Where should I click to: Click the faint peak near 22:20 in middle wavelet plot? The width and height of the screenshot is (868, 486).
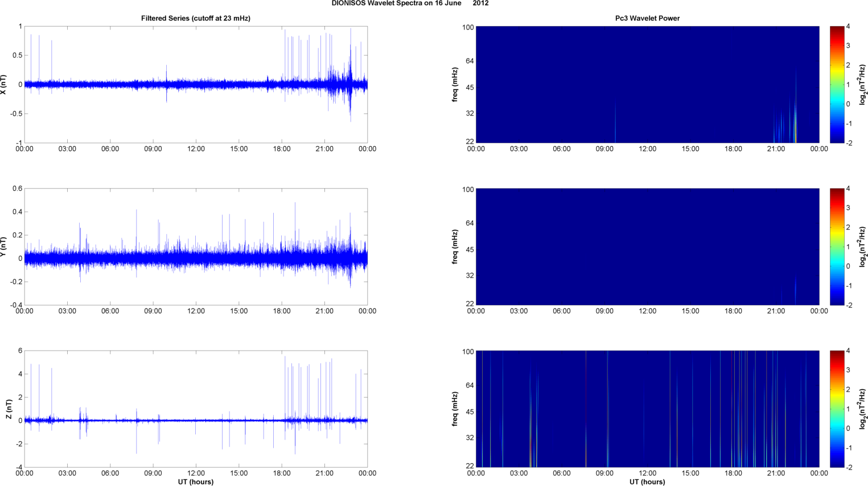[x=795, y=290]
